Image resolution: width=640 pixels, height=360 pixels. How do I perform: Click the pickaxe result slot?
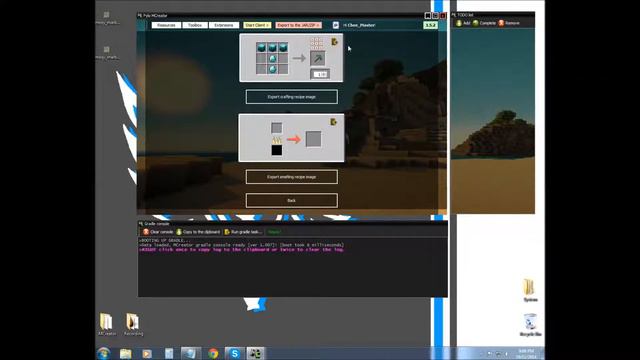[318, 58]
